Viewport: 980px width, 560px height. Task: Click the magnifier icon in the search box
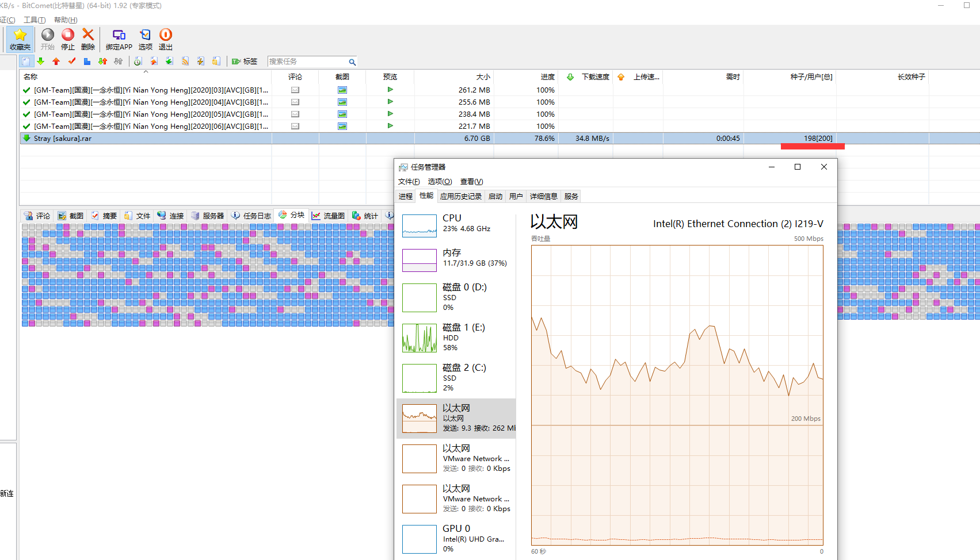(352, 62)
